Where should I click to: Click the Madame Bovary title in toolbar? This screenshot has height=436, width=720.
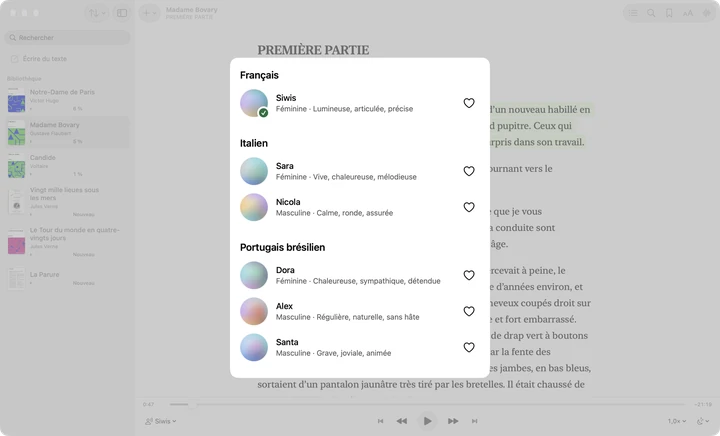[191, 10]
